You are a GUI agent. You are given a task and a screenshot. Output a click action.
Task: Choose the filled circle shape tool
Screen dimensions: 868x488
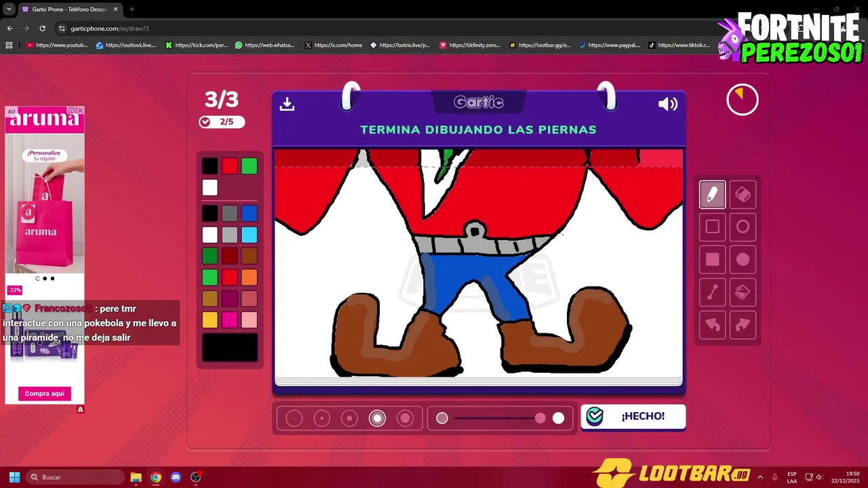click(x=743, y=260)
